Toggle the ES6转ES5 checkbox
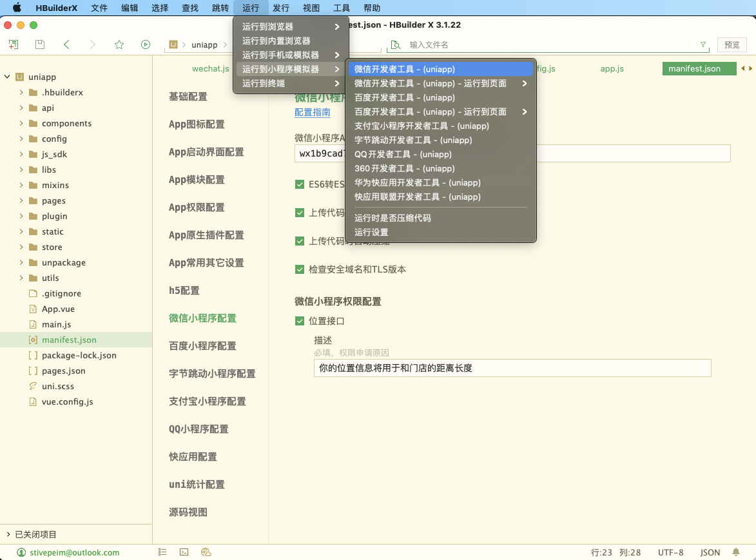Viewport: 756px width, 560px height. [x=300, y=184]
